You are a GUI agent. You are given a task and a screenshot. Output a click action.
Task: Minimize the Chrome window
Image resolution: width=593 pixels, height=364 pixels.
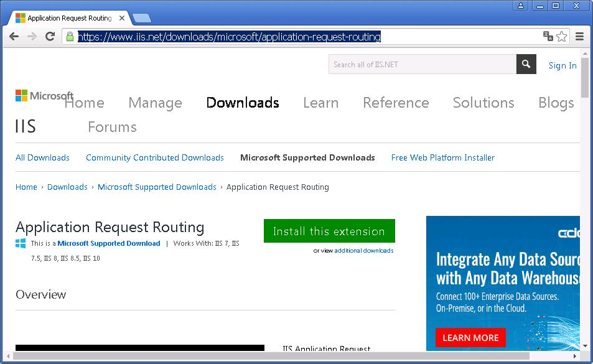(540, 6)
